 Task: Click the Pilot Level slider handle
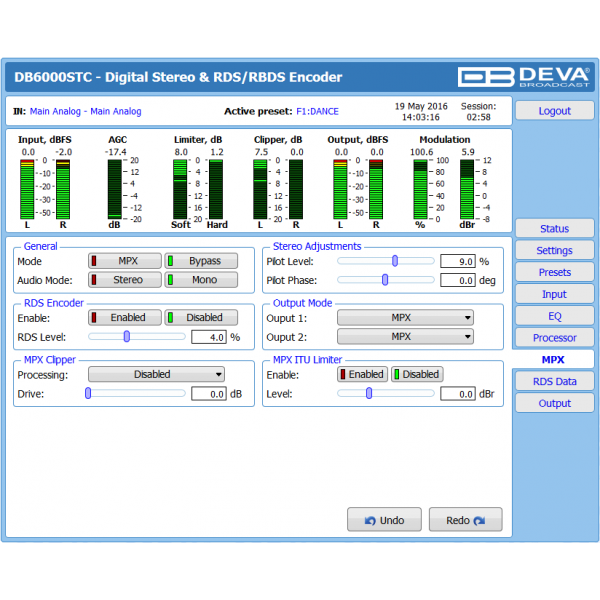395,261
